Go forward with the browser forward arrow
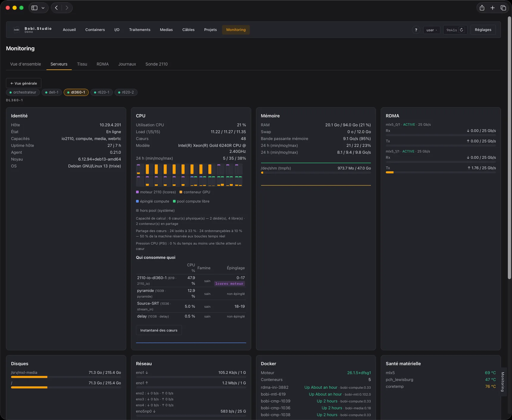The height and width of the screenshot is (420, 512). 67,8
